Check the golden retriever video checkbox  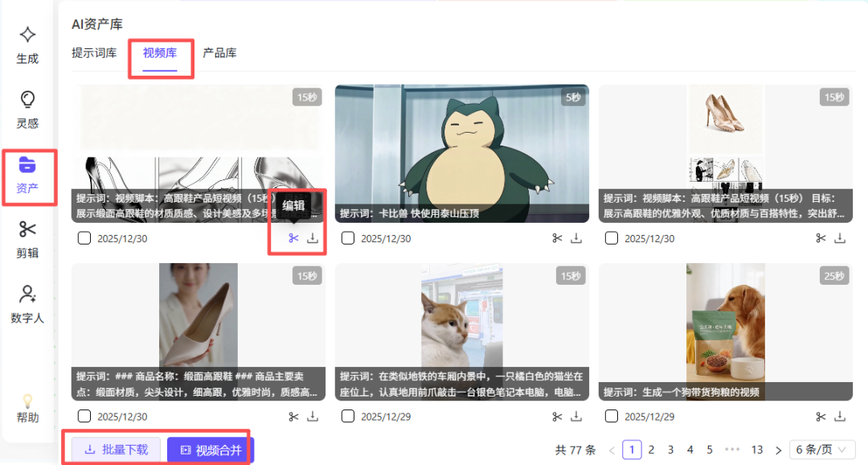pos(612,417)
